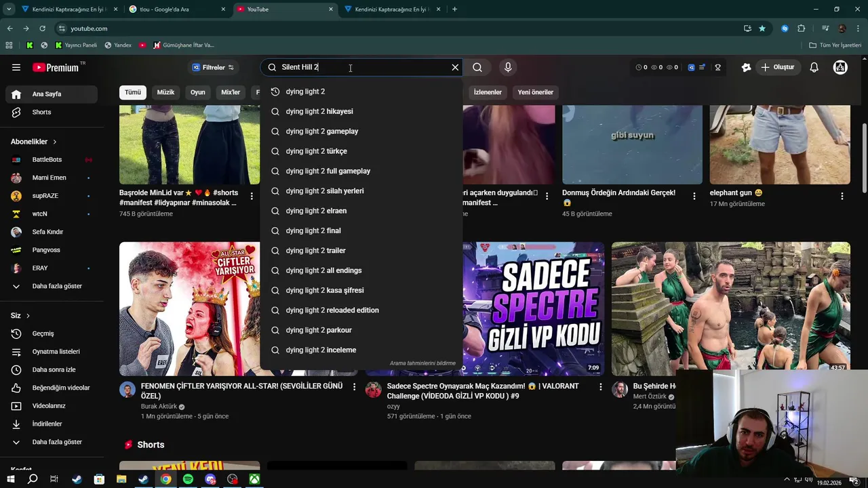The height and width of the screenshot is (488, 868).
Task: Open the account avatar menu
Action: [x=840, y=67]
